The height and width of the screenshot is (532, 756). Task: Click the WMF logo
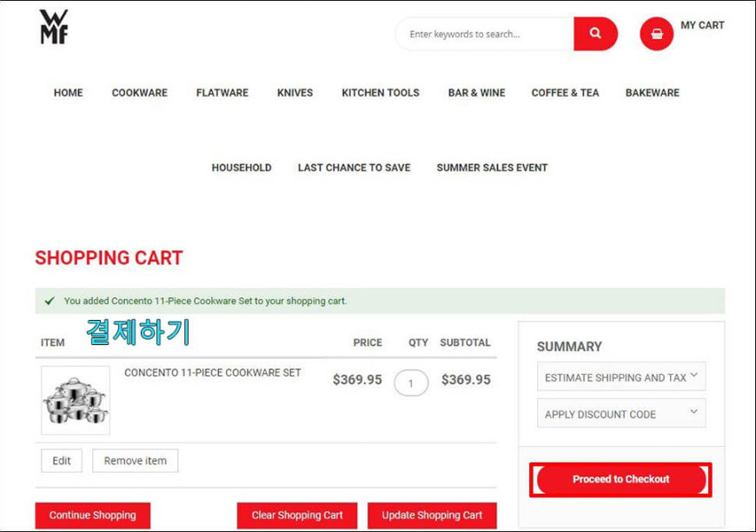tap(54, 27)
